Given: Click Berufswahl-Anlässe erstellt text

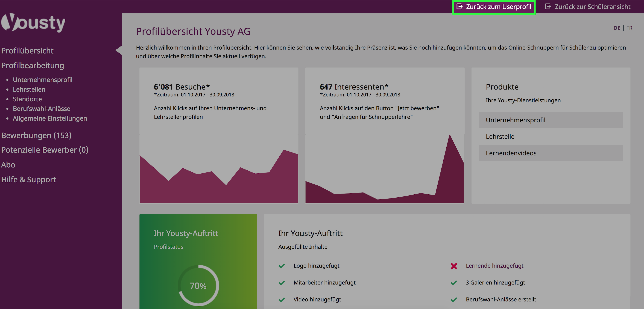Looking at the screenshot, I should point(501,299).
